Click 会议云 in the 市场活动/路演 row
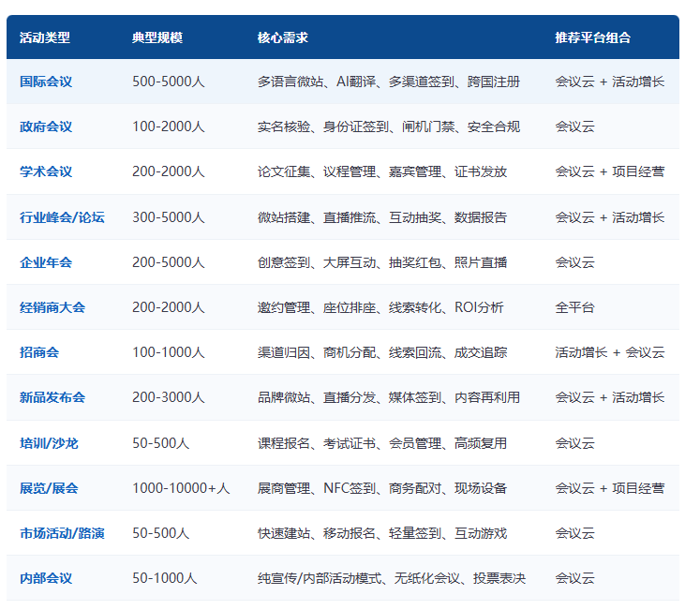 (x=574, y=533)
